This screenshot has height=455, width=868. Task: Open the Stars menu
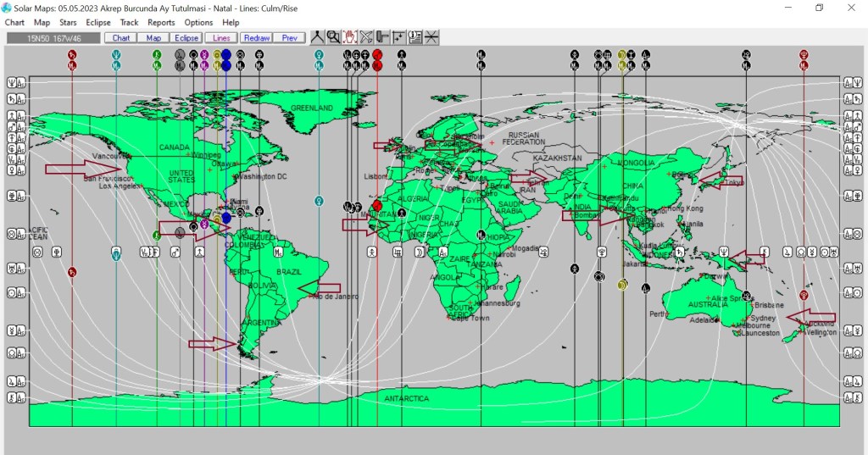pyautogui.click(x=68, y=23)
